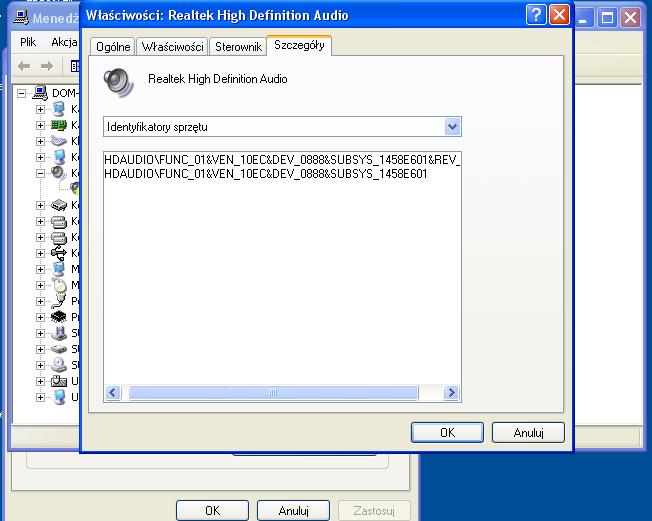This screenshot has height=521, width=652.
Task: Click OK in the Realtek properties dialog
Action: 447,432
